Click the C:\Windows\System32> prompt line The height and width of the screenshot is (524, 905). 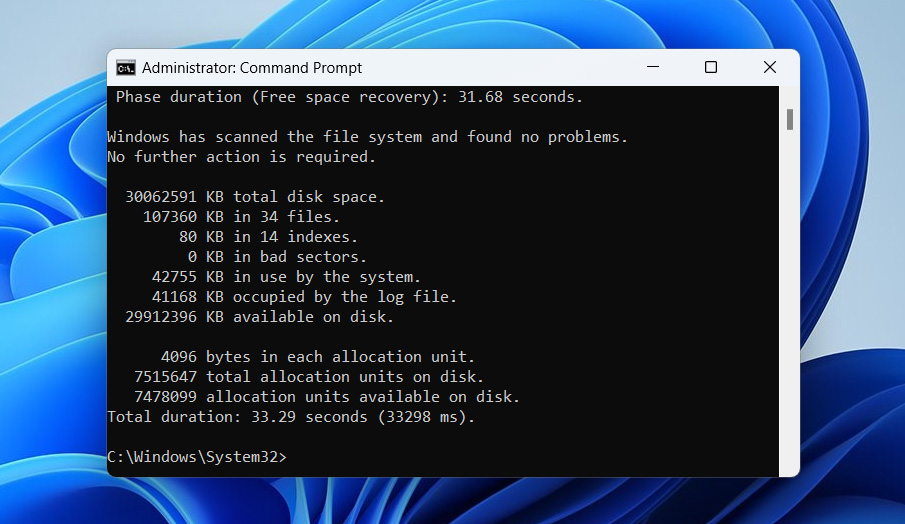click(197, 457)
